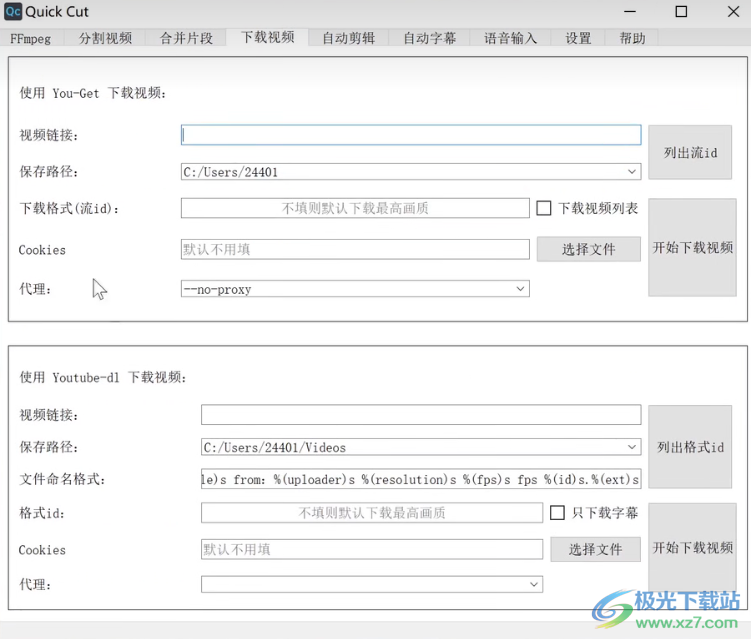
Task: Select the 下载视频 tab
Action: click(267, 37)
